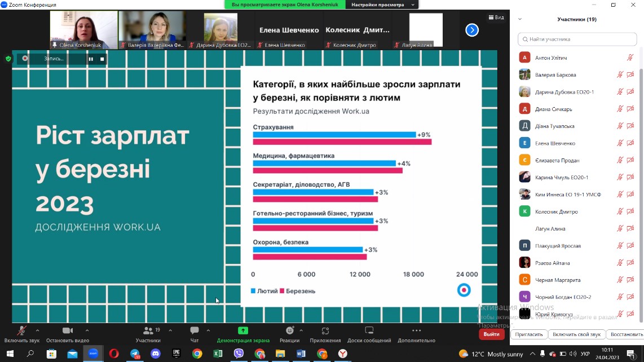This screenshot has height=362, width=644.
Task: Stop the recording
Action: coord(102,59)
